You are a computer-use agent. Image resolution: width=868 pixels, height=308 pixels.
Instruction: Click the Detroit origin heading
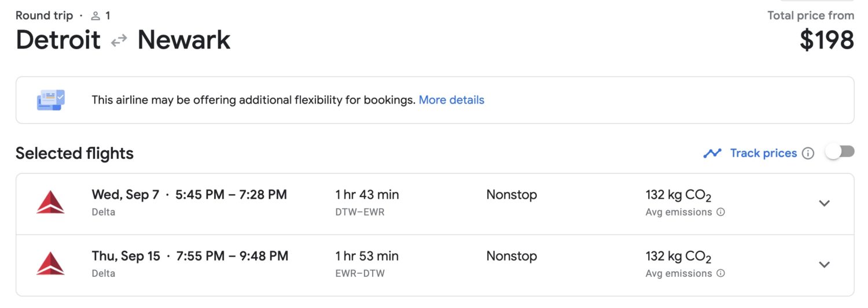[58, 40]
